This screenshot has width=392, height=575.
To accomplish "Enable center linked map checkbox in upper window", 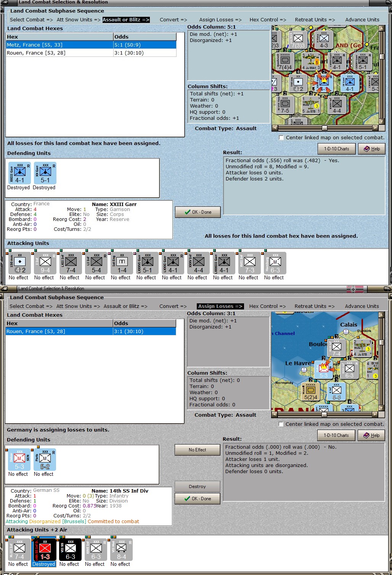I will (x=281, y=138).
